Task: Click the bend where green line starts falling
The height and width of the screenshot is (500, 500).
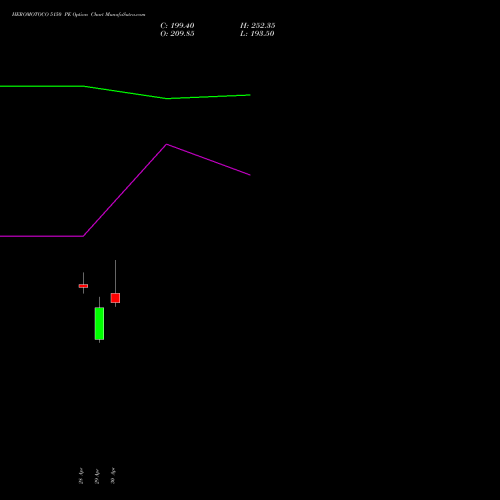Action: (83, 86)
